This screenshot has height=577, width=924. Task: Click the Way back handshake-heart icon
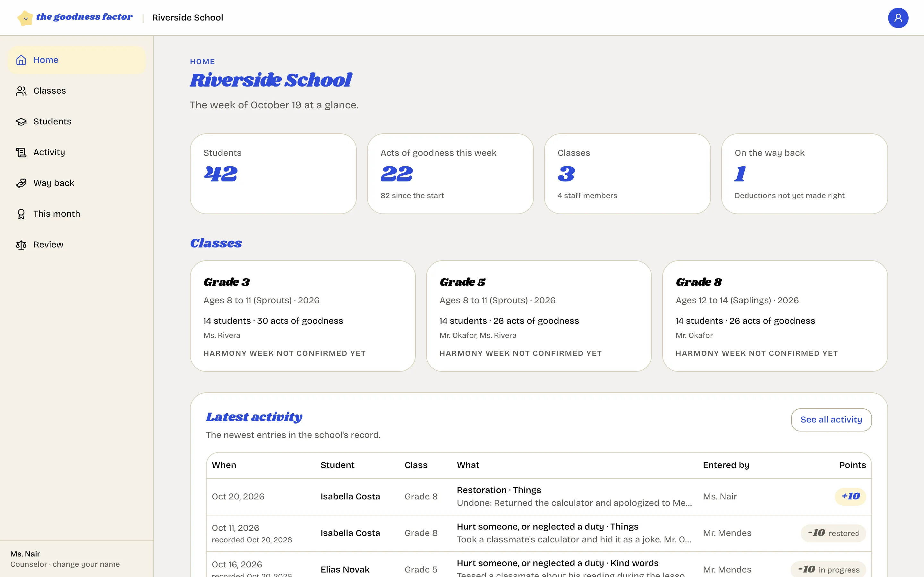(21, 183)
